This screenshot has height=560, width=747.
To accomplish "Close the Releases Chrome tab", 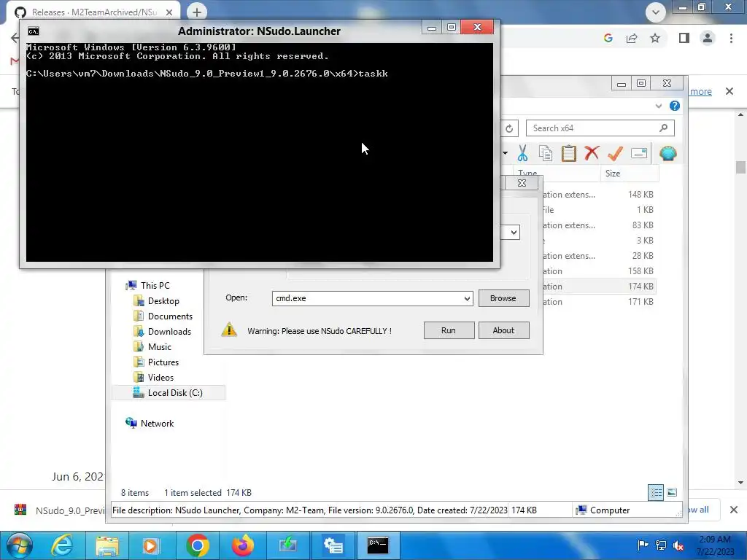I will coord(169,12).
